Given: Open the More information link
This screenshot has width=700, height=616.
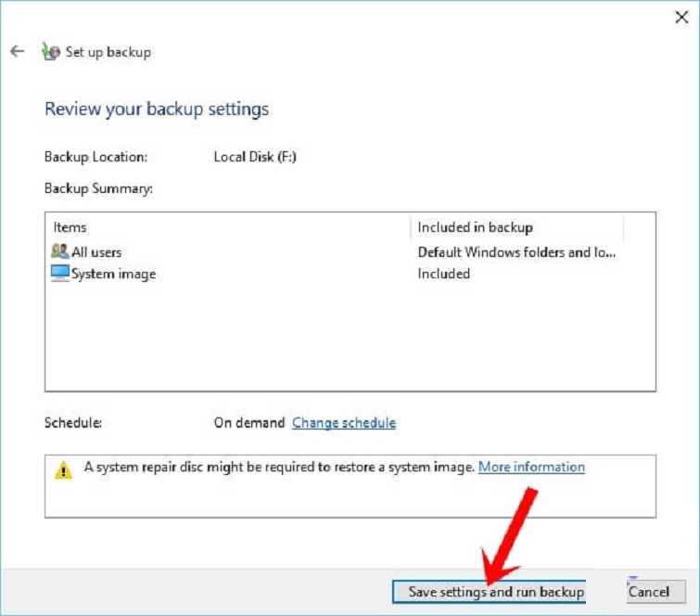Looking at the screenshot, I should click(531, 467).
